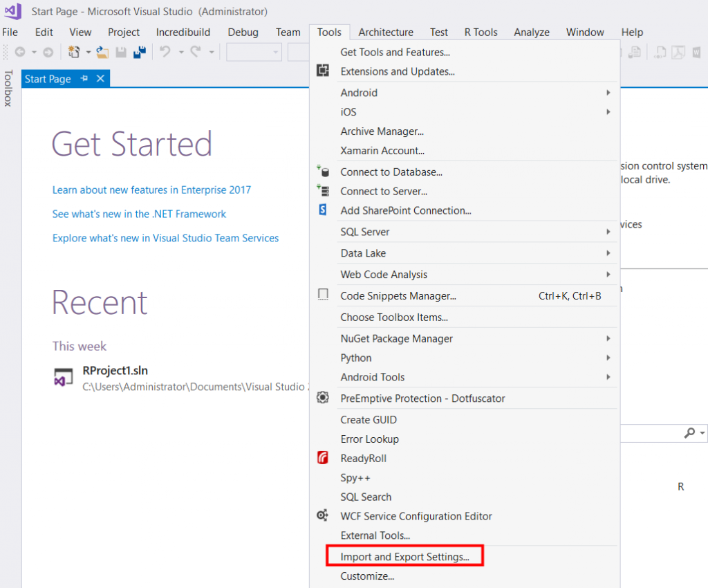The image size is (708, 588).
Task: Click the Save All toolbar icon
Action: 140,53
